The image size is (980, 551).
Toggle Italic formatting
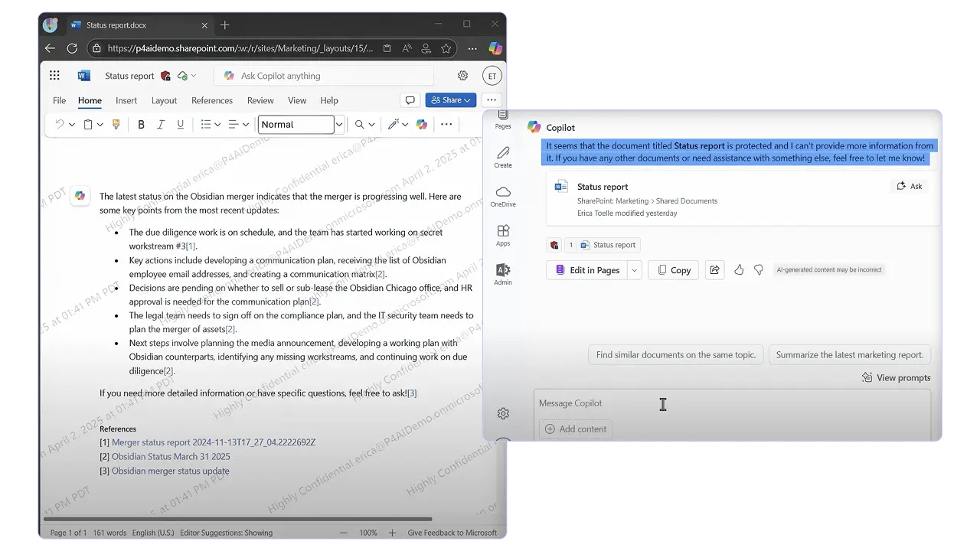point(161,124)
